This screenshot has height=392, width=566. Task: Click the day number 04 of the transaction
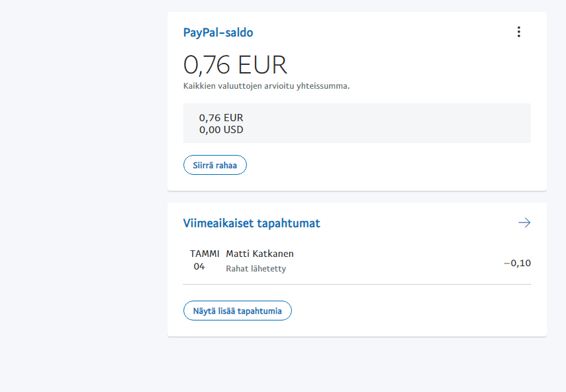199,267
